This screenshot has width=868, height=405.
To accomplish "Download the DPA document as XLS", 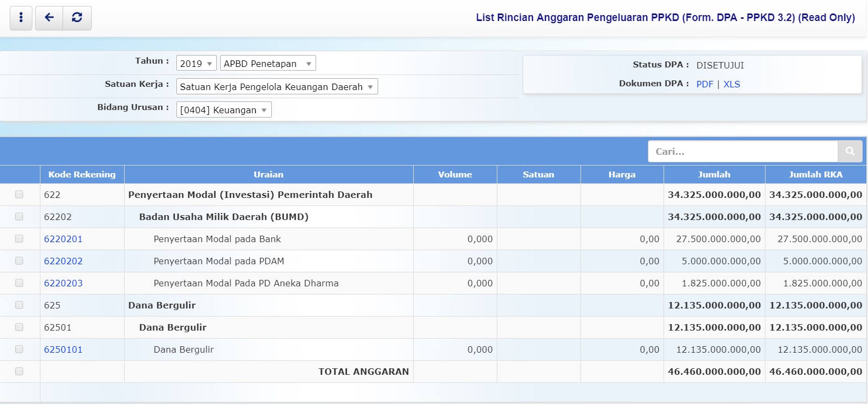I will coord(732,84).
